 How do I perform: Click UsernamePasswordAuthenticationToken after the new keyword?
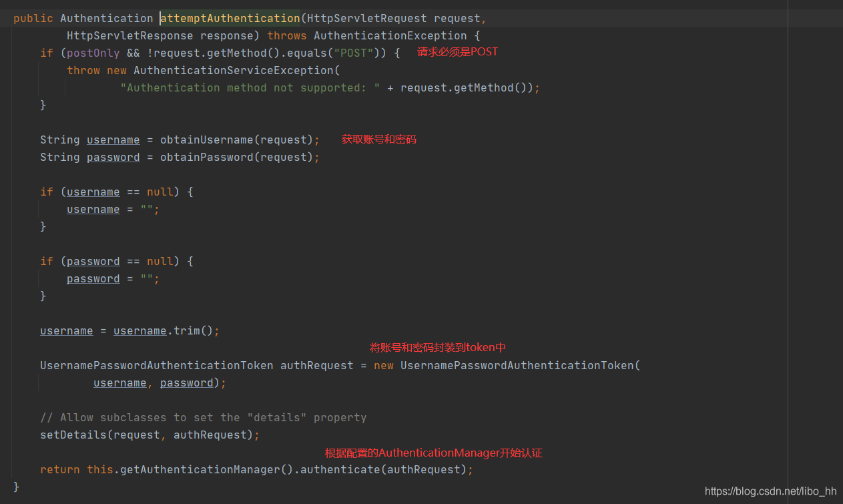click(517, 365)
